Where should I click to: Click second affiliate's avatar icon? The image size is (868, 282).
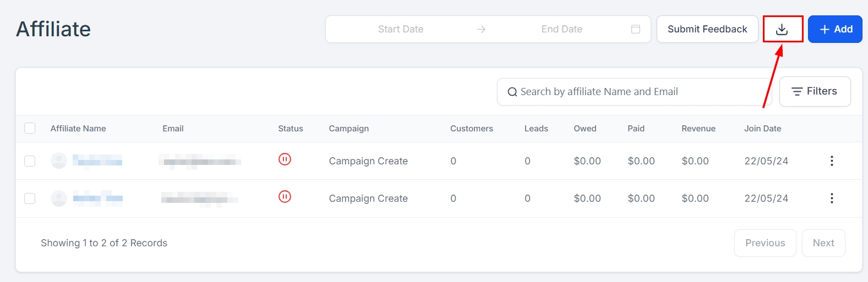tap(59, 198)
